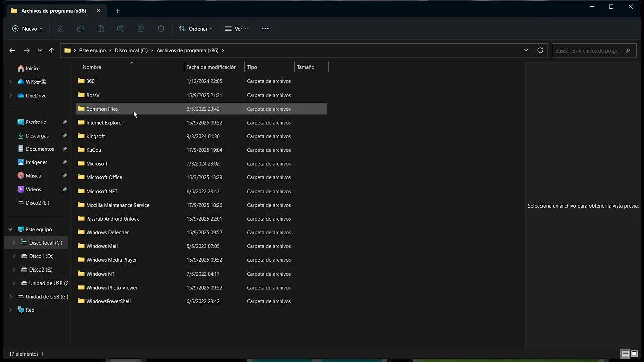Go back with the left arrow
The image size is (644, 362).
click(12, 51)
